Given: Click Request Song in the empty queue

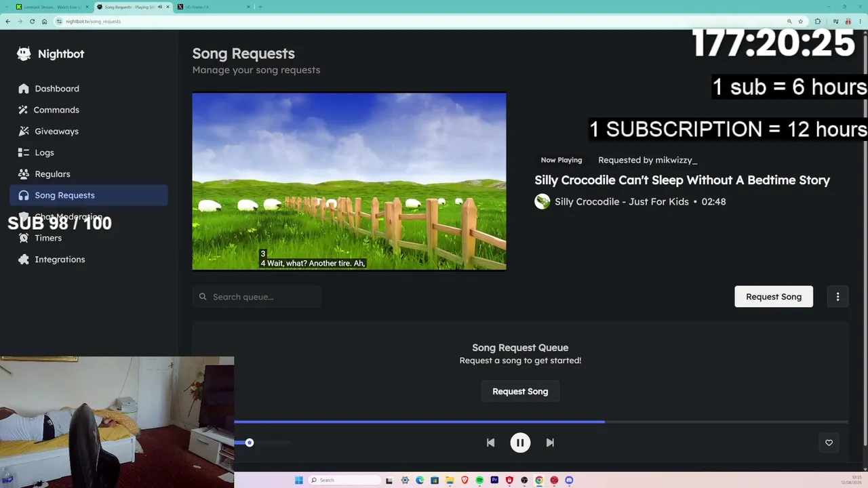Looking at the screenshot, I should 520,391.
